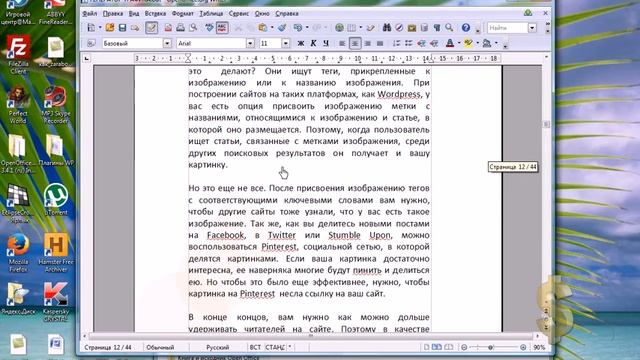640x360 pixels.
Task: Expand the Базовый paragraph style dropdown
Action: [x=167, y=43]
